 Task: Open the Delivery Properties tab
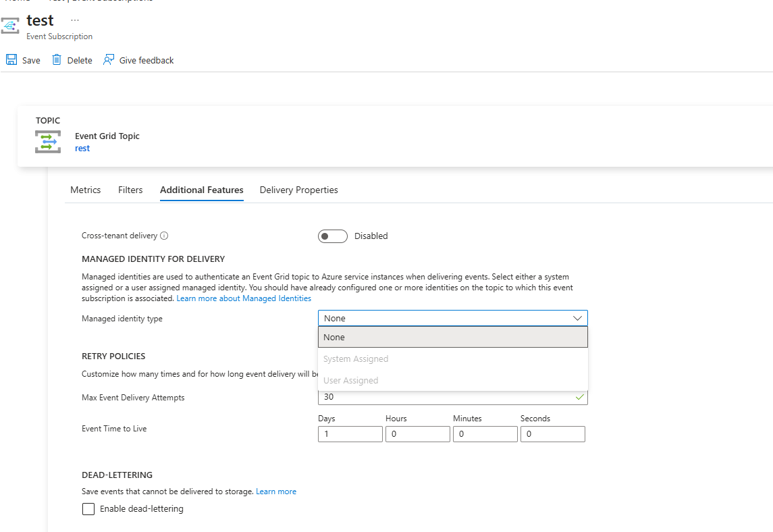(x=299, y=190)
